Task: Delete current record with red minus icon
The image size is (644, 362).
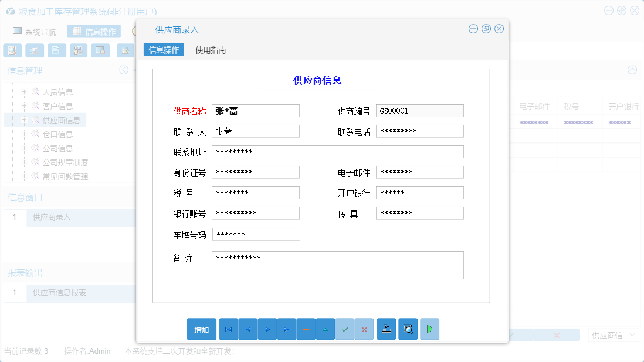Action: (306, 329)
